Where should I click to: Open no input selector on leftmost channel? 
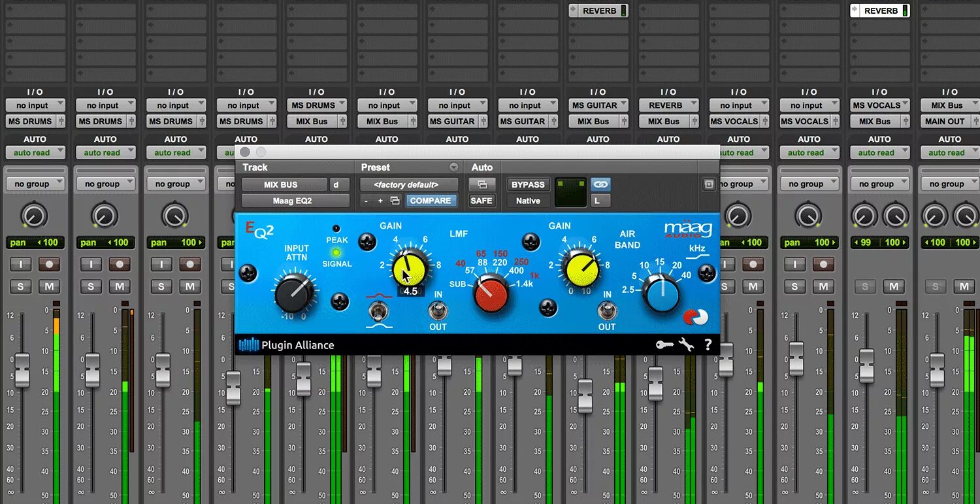tap(35, 105)
